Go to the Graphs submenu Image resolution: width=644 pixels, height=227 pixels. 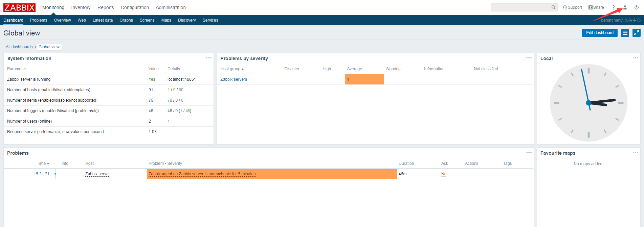tap(126, 20)
